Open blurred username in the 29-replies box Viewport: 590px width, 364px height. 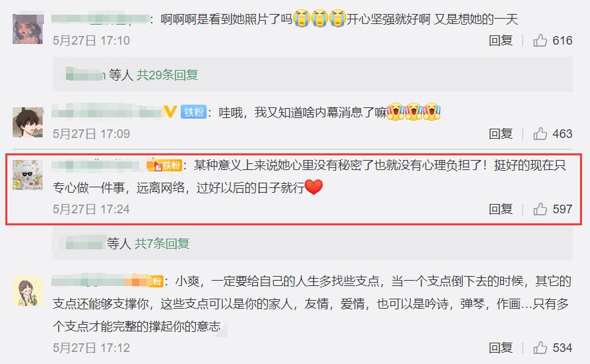coord(85,75)
